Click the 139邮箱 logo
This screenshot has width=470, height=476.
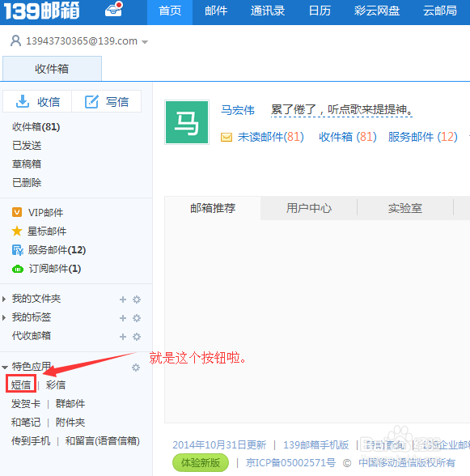tap(41, 11)
